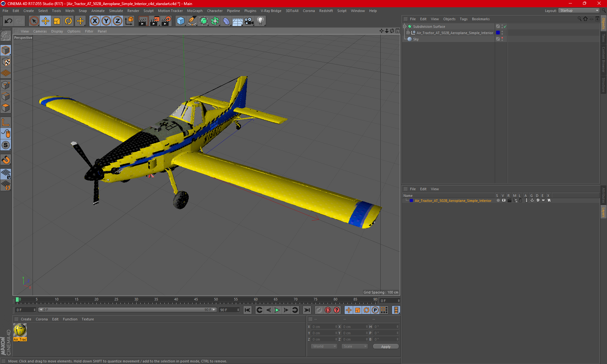The image size is (607, 364).
Task: Toggle Subdivision Surface enable checkmark
Action: pyautogui.click(x=505, y=27)
